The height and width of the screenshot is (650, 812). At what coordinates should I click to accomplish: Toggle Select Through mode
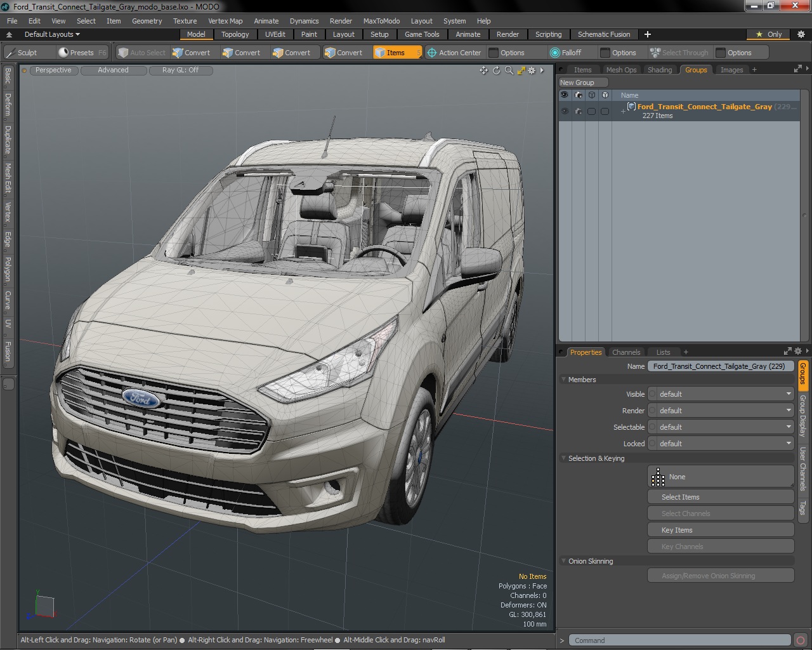click(x=679, y=53)
